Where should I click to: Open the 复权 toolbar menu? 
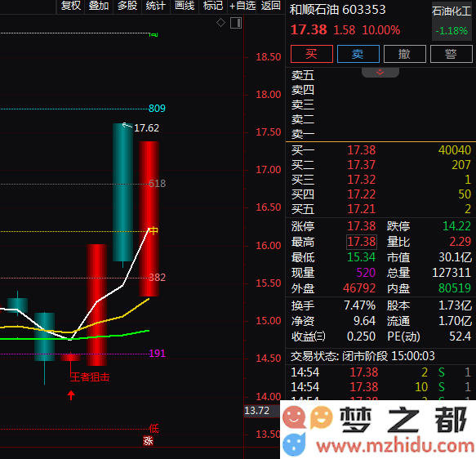pyautogui.click(x=70, y=6)
